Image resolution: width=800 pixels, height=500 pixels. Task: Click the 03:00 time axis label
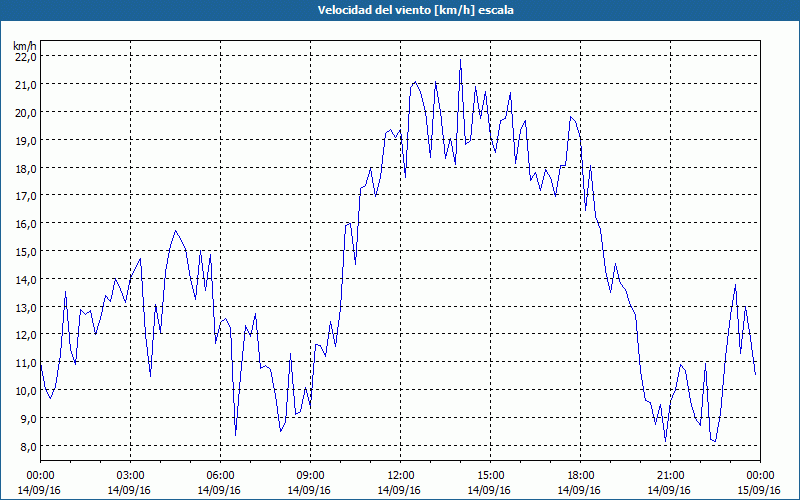tap(130, 476)
